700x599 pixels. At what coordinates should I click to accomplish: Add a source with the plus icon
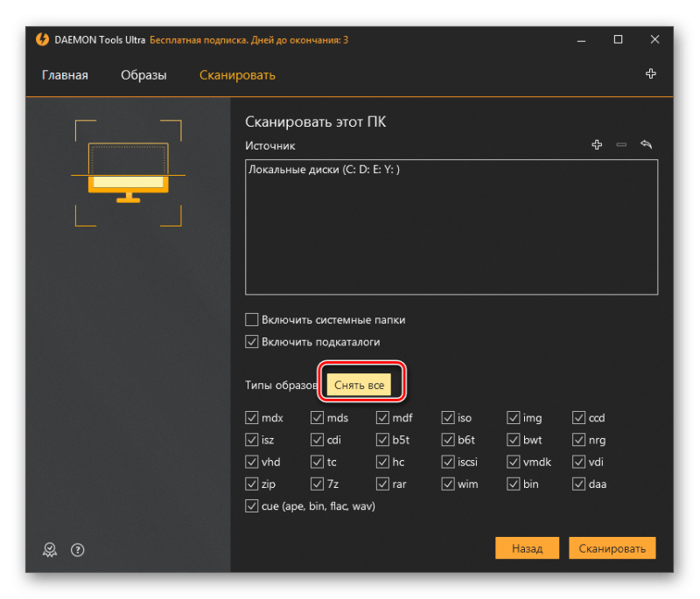click(x=597, y=144)
